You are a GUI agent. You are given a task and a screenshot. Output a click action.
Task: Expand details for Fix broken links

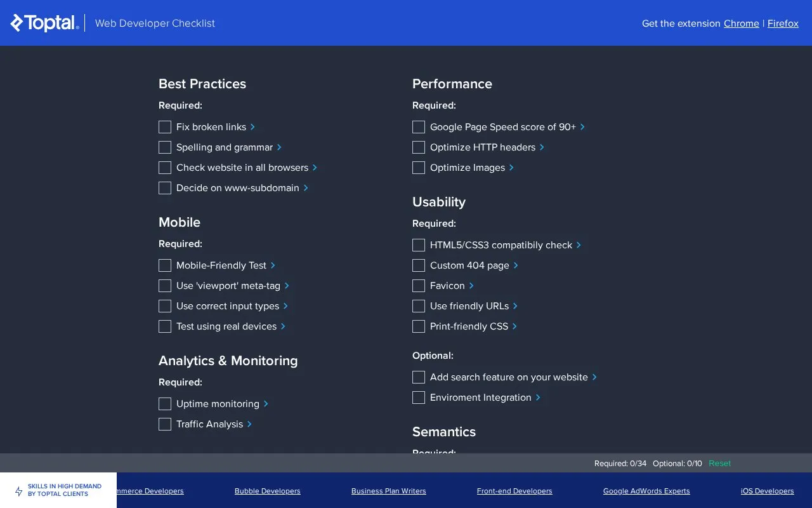pyautogui.click(x=252, y=127)
